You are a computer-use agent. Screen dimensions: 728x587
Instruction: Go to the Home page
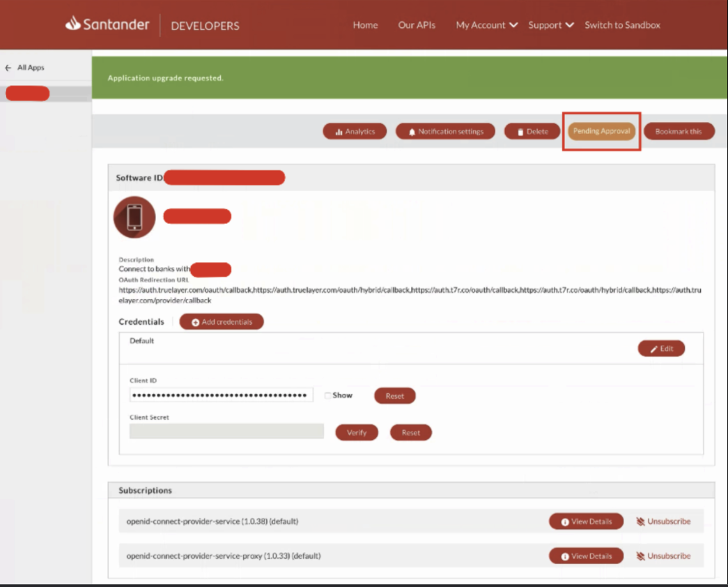tap(365, 25)
